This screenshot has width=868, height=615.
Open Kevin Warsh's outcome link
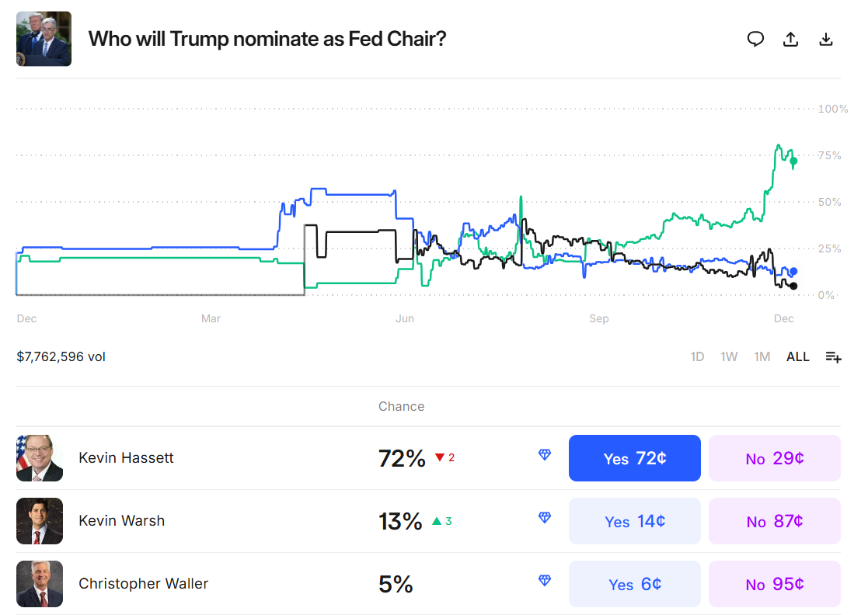[x=121, y=520]
